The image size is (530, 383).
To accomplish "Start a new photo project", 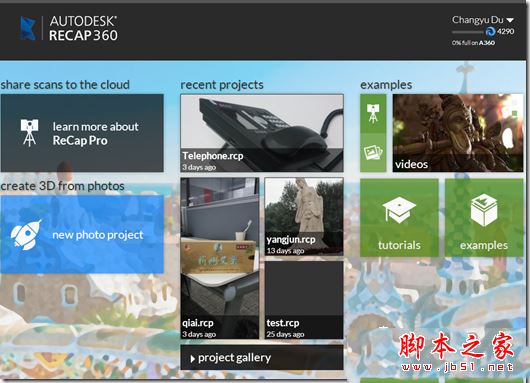I will 82,234.
